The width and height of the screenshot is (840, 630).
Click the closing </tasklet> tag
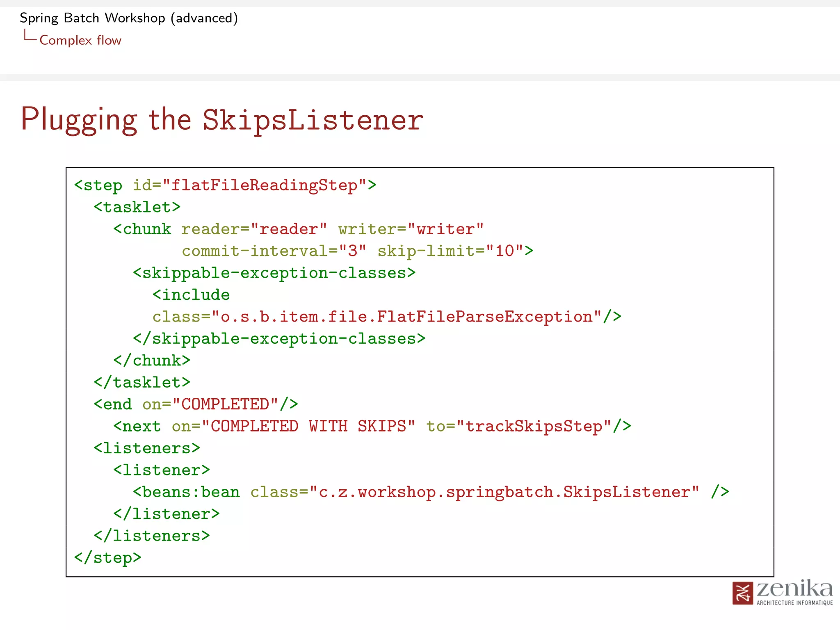point(142,383)
